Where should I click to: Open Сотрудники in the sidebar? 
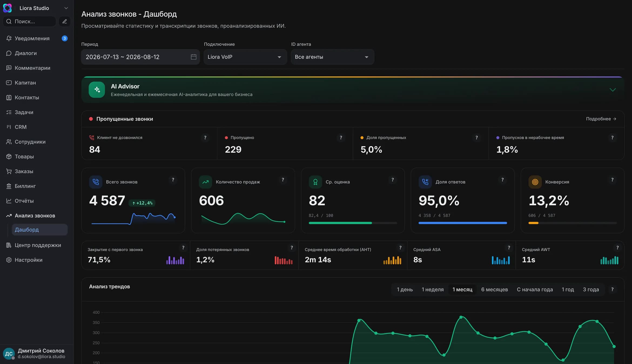pyautogui.click(x=37, y=142)
